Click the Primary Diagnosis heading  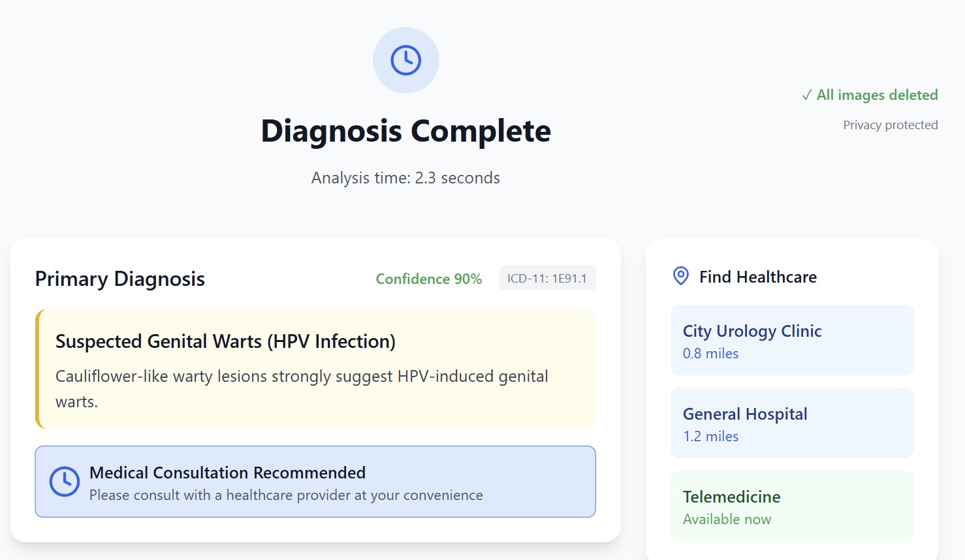[x=120, y=279]
